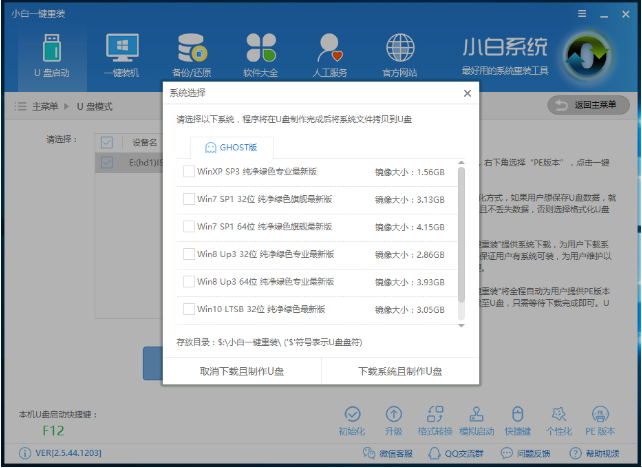
Task: Click the 初始化 checkmark icon
Action: click(352, 414)
